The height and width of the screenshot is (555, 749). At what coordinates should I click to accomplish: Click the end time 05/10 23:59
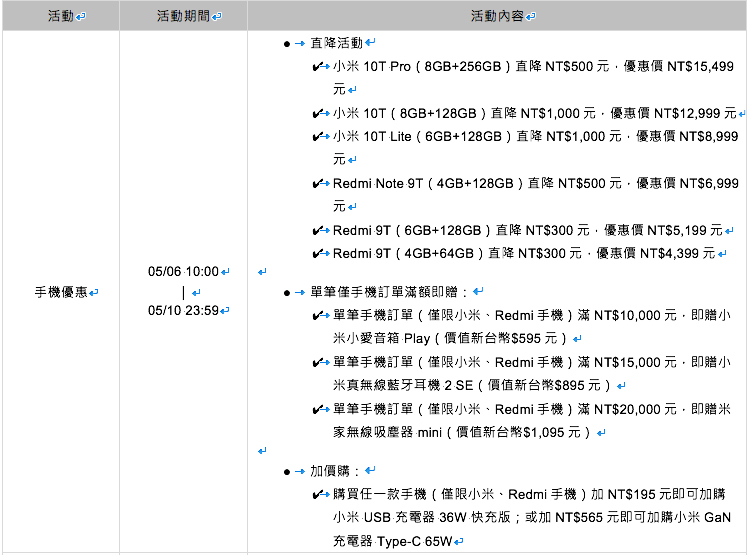pos(183,310)
